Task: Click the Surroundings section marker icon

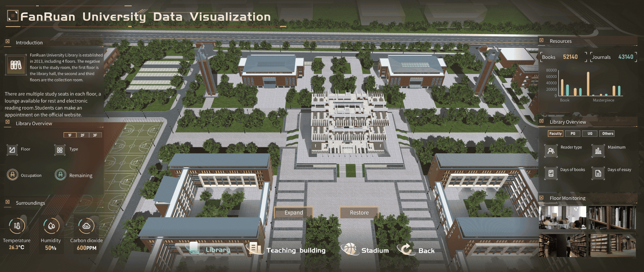Action: (8, 202)
